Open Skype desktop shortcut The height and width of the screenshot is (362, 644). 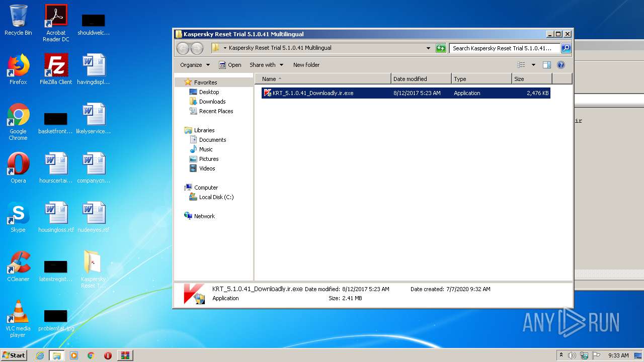point(18,217)
